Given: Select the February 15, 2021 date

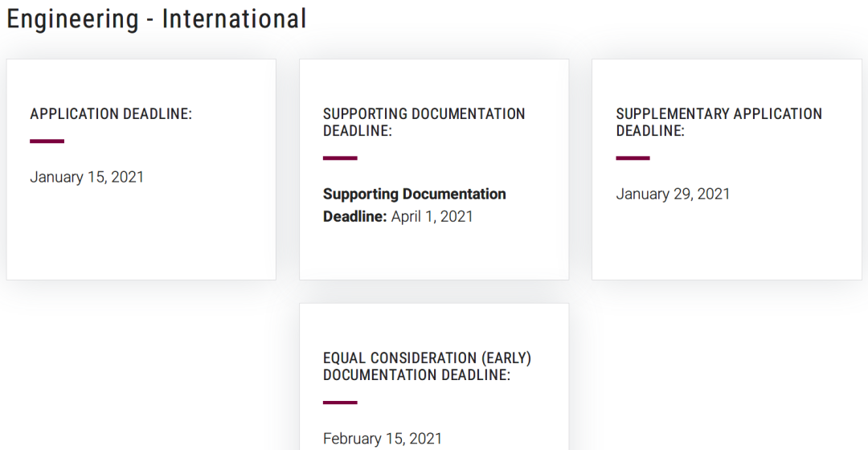Looking at the screenshot, I should 383,439.
